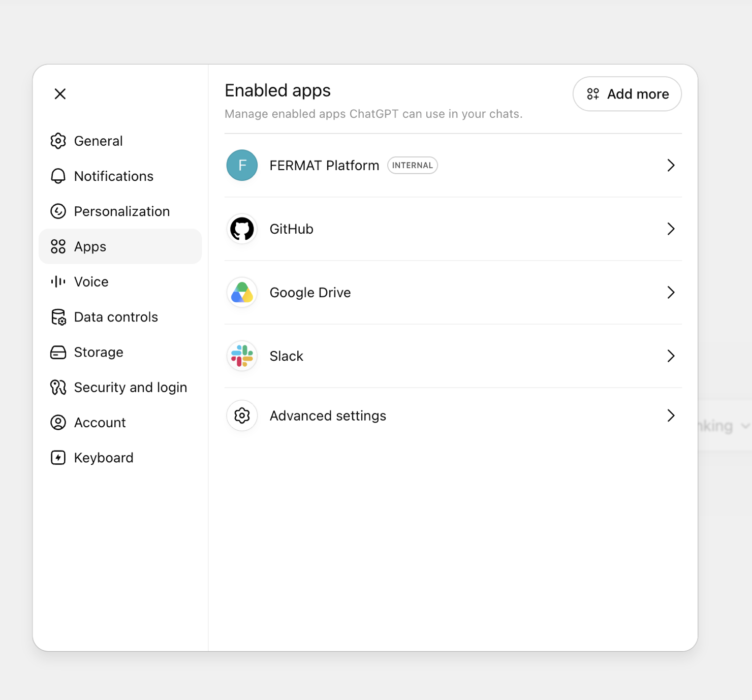Click the FERMAT Platform avatar icon
This screenshot has height=700, width=752.
point(242,166)
